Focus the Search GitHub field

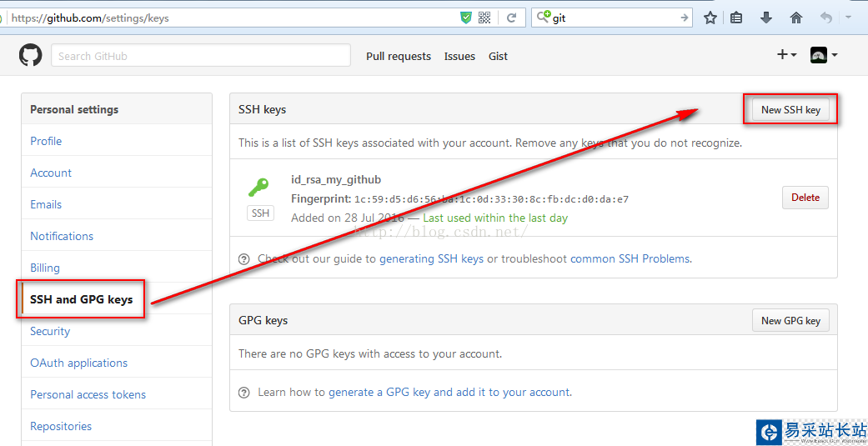[x=201, y=56]
